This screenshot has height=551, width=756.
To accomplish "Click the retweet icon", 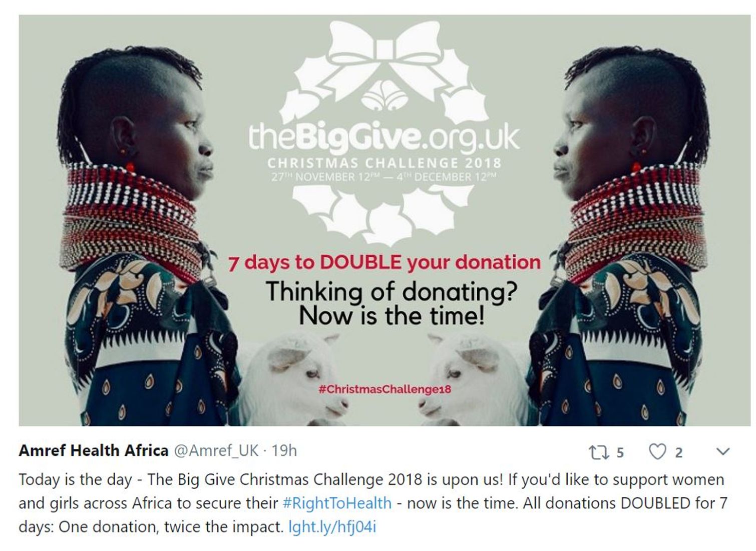I will coord(597,452).
